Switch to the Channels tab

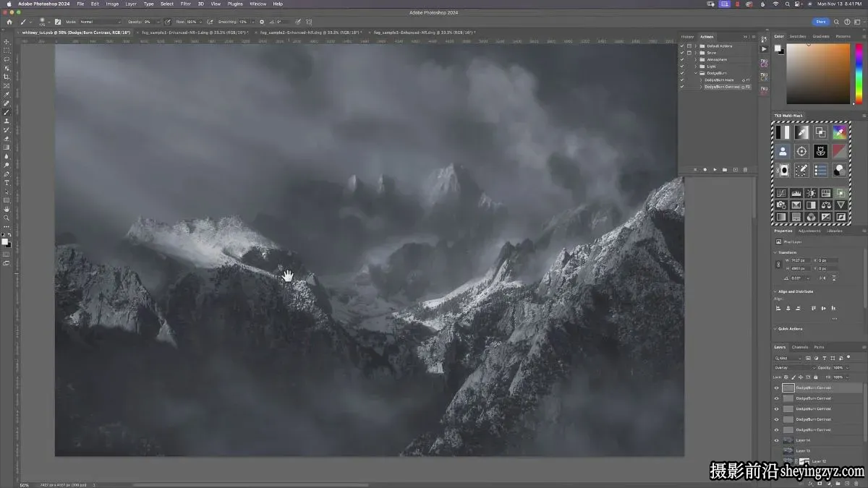(x=800, y=347)
